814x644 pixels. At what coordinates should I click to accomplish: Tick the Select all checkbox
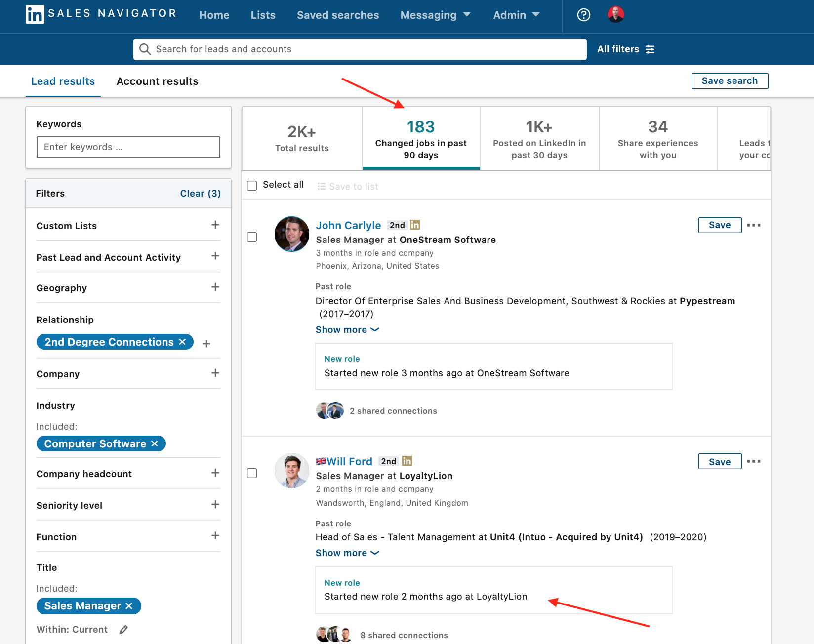[x=252, y=186]
